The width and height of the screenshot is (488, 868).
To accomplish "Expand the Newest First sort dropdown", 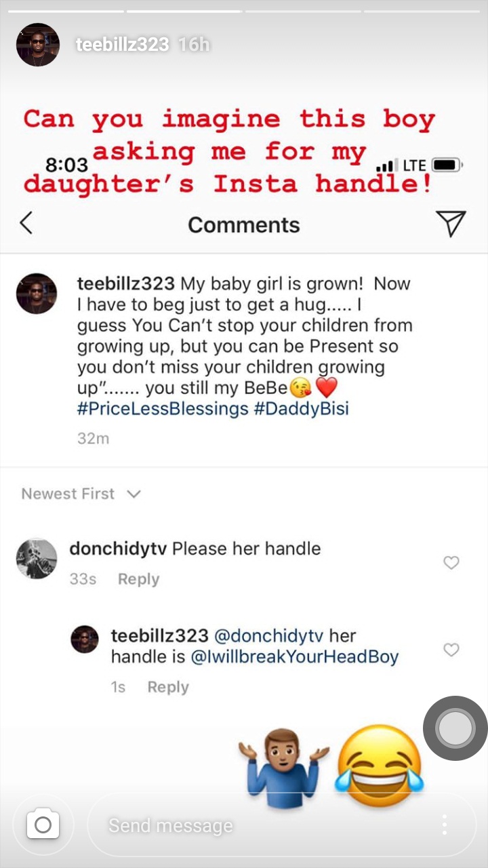I will pos(81,494).
